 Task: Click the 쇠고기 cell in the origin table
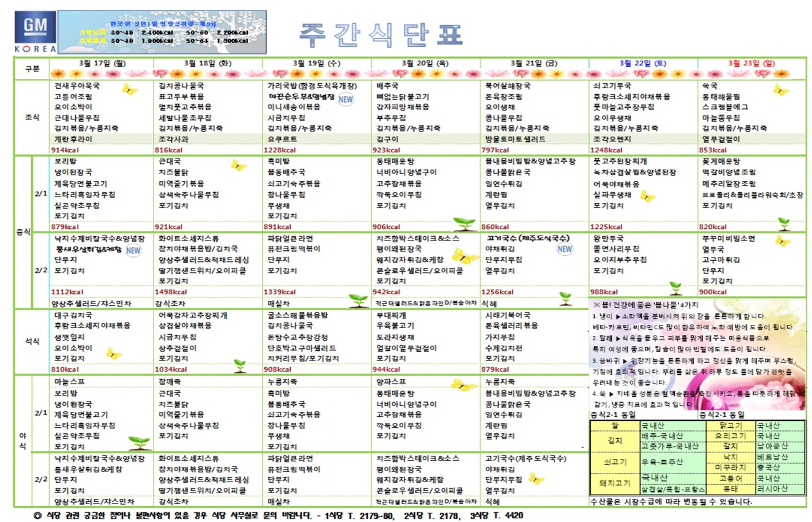click(x=614, y=462)
